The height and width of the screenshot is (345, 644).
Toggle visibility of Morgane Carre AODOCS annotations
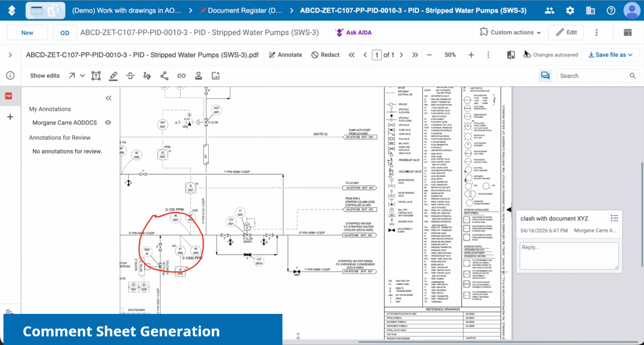coord(108,123)
